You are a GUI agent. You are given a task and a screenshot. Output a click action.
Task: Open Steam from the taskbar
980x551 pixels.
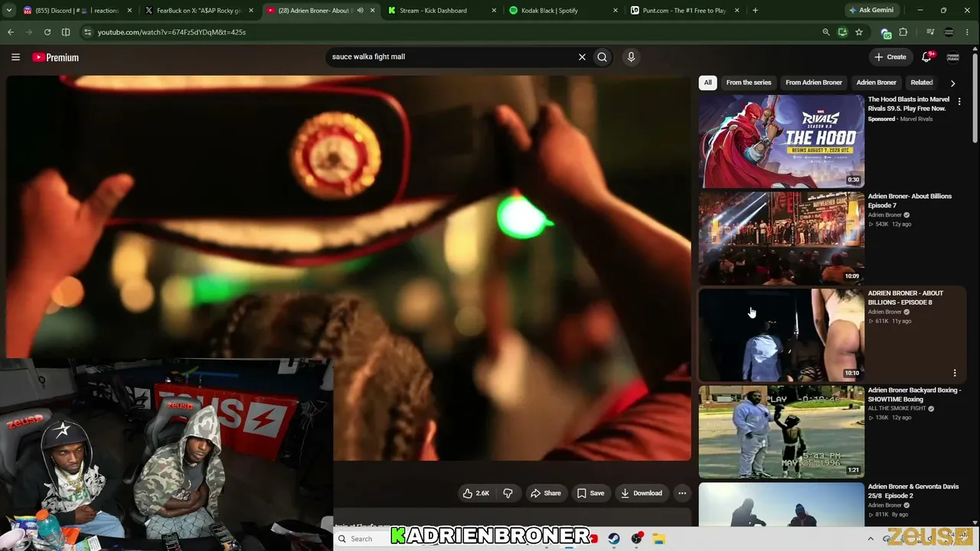click(614, 539)
